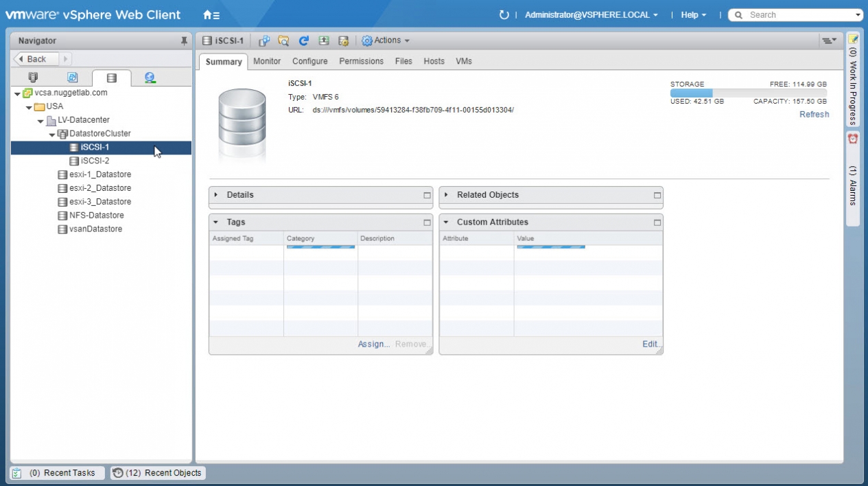Screen dimensions: 868x486
Task: Open the Hosts and Clusters navigator tab
Action: (32, 78)
